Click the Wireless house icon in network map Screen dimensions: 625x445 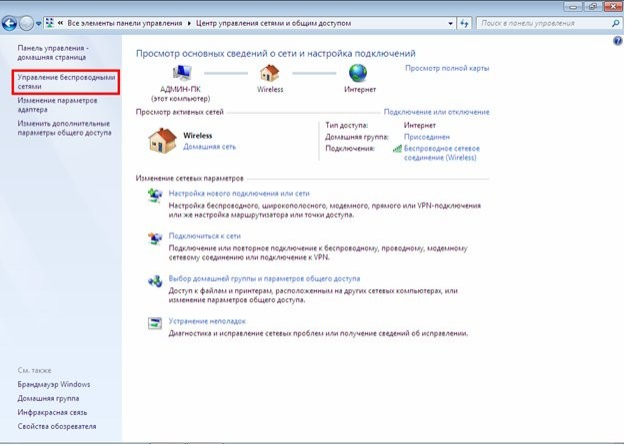point(270,73)
